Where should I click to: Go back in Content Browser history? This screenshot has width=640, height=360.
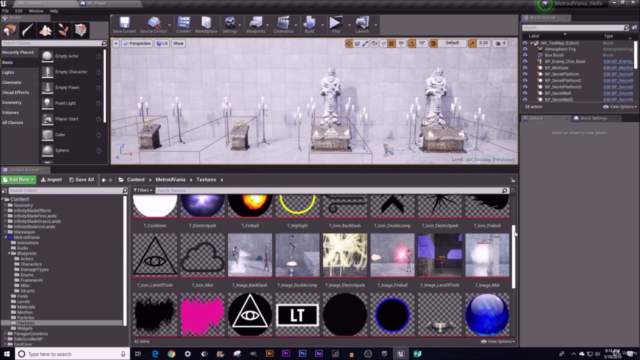pyautogui.click(x=104, y=180)
